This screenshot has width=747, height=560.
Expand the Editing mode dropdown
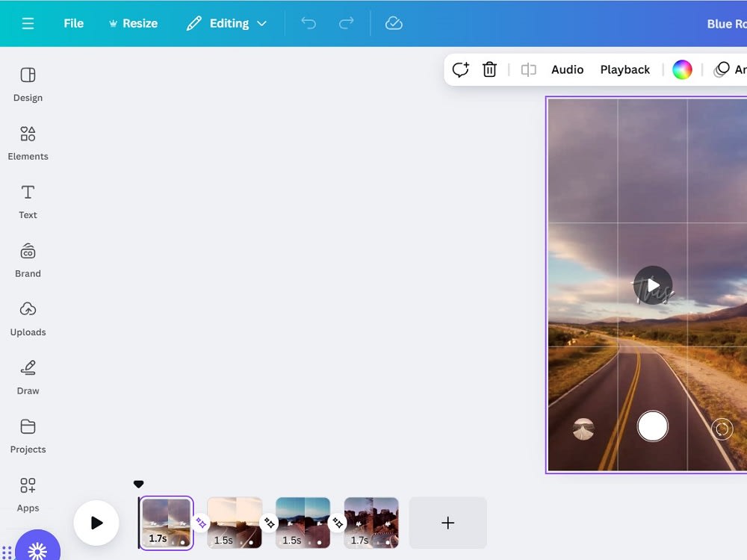coord(226,23)
